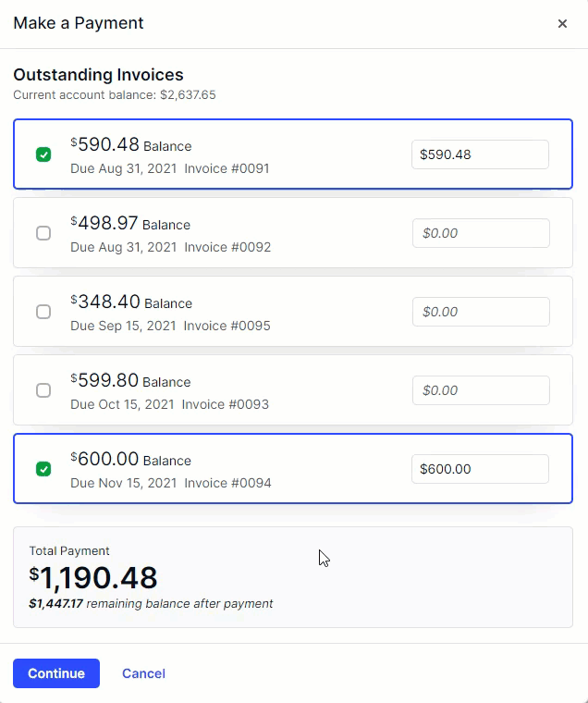Click amount input for Invoice #0095
The width and height of the screenshot is (588, 703).
[x=481, y=312]
